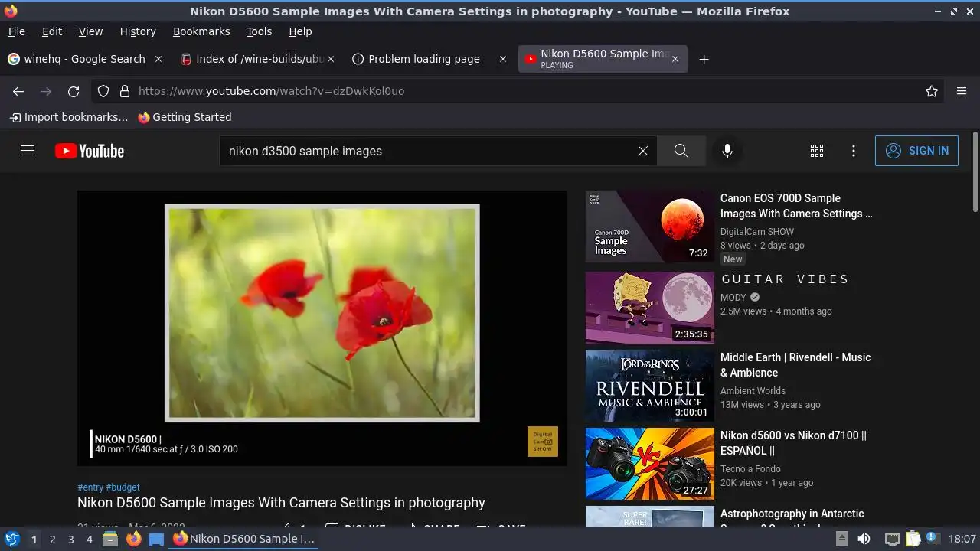Click Import bookmarks toolbar item
The height and width of the screenshot is (551, 980).
[69, 117]
